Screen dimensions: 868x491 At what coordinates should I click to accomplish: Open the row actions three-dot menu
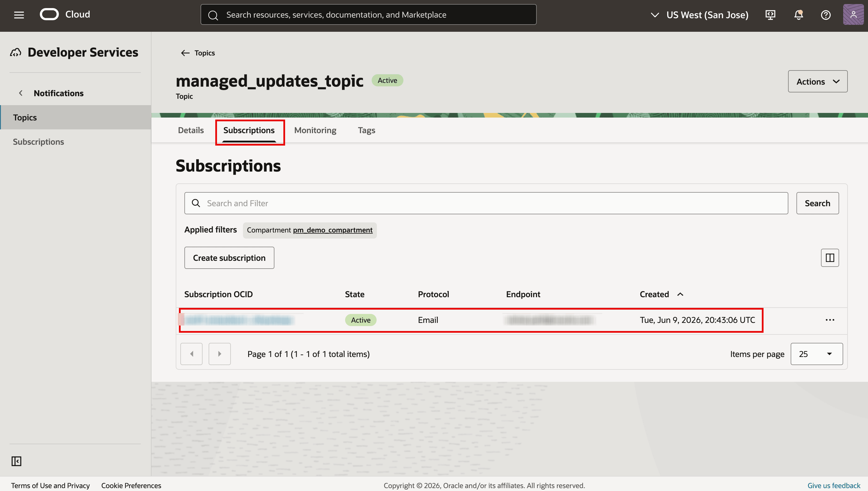pyautogui.click(x=830, y=320)
